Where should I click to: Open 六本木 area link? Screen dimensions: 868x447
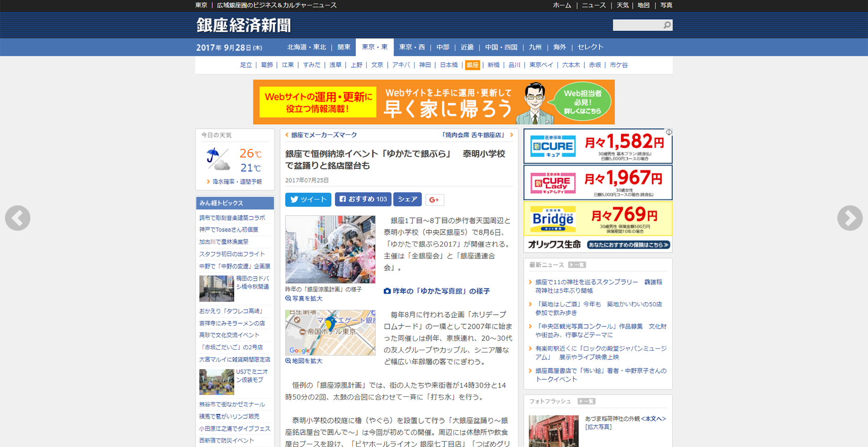click(x=571, y=65)
